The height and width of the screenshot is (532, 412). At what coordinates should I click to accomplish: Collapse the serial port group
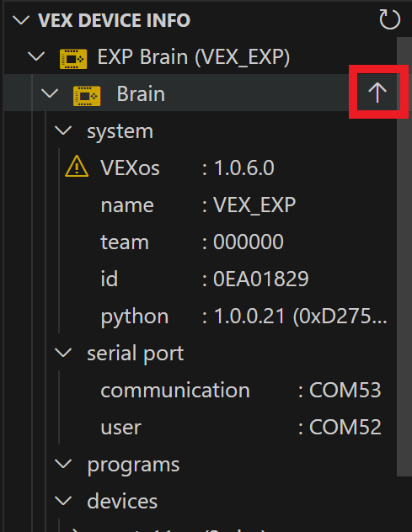63,353
